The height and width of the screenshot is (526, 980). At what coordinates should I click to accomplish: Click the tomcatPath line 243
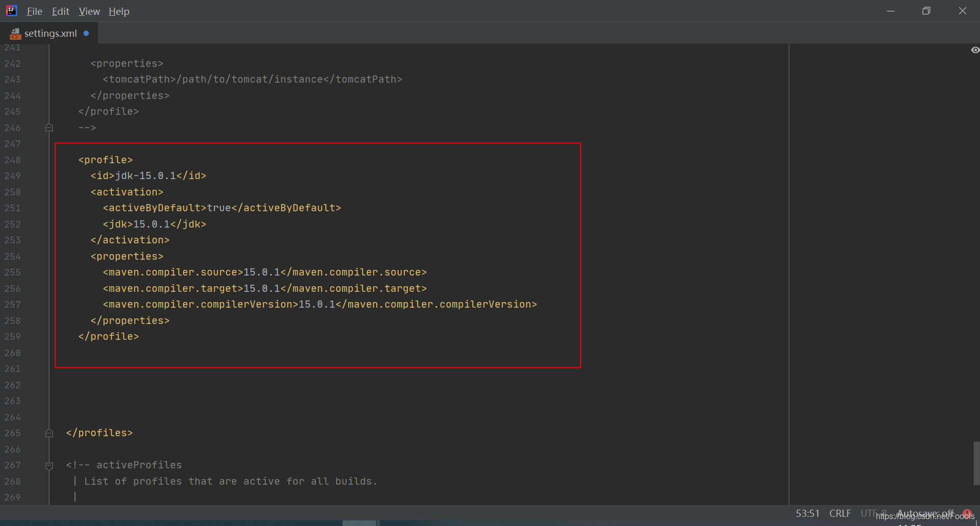tap(253, 80)
